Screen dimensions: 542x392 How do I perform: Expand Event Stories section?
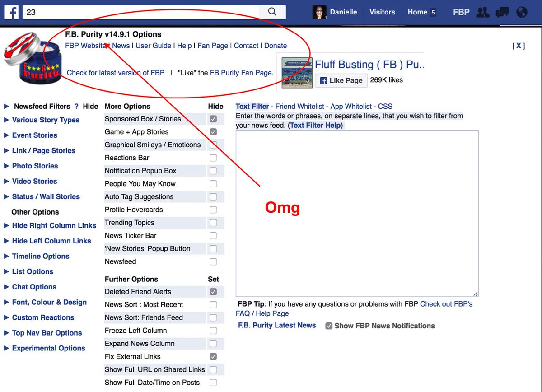point(35,135)
